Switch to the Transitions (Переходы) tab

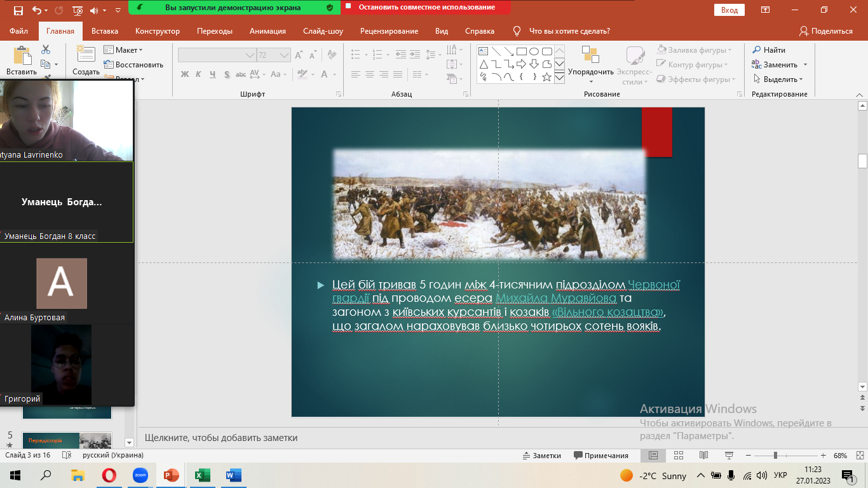point(215,31)
